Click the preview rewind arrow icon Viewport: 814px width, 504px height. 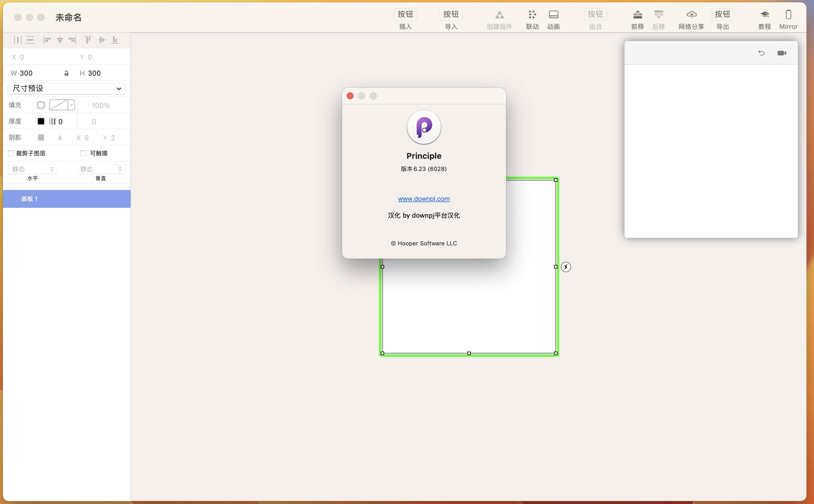pyautogui.click(x=761, y=53)
